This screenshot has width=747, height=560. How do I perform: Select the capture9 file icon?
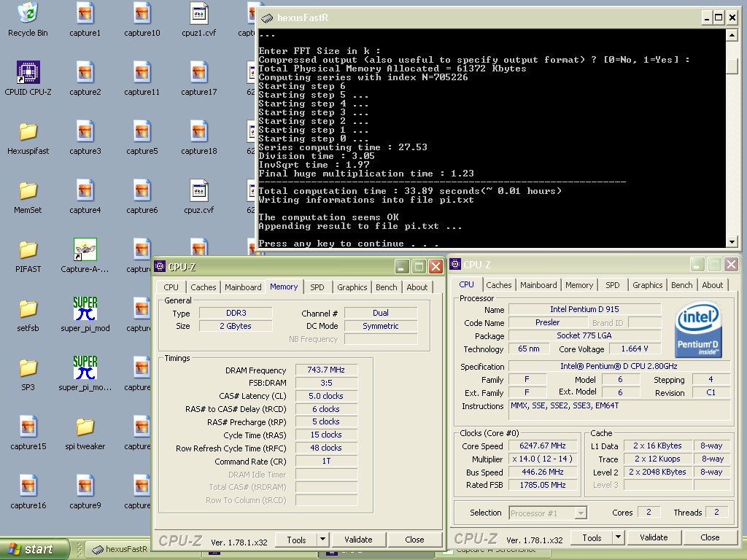pyautogui.click(x=85, y=486)
